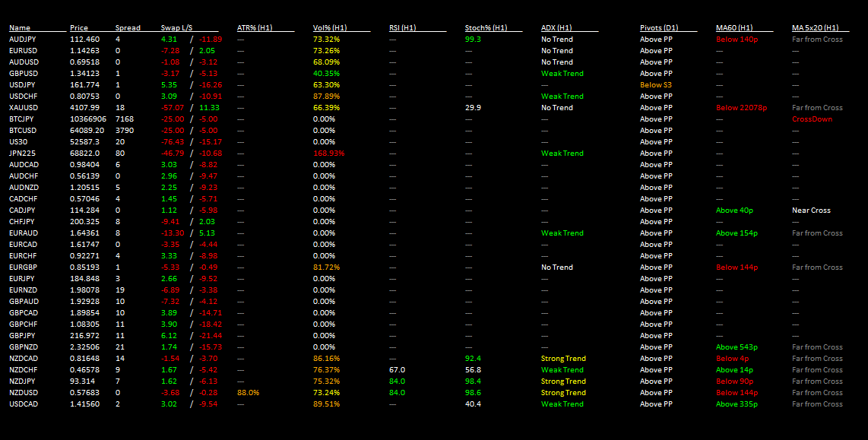This screenshot has width=868, height=440.
Task: Select the JPN225 symbol name
Action: coord(21,154)
